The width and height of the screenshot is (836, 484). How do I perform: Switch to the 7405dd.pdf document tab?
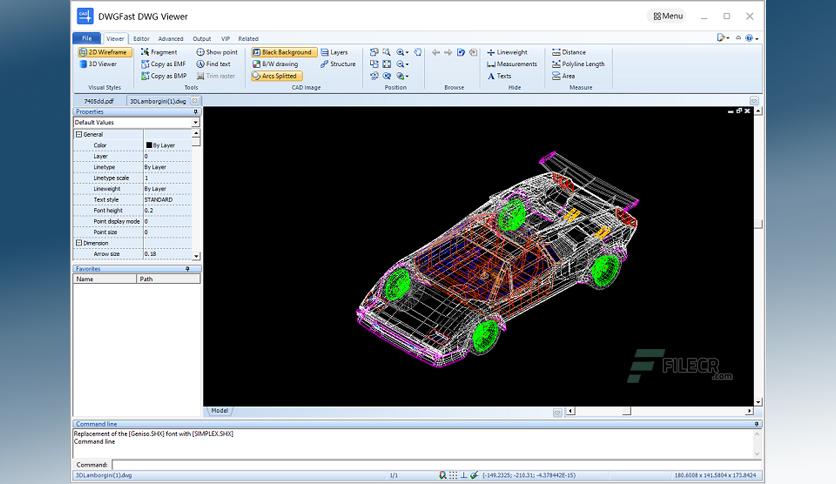coord(99,101)
